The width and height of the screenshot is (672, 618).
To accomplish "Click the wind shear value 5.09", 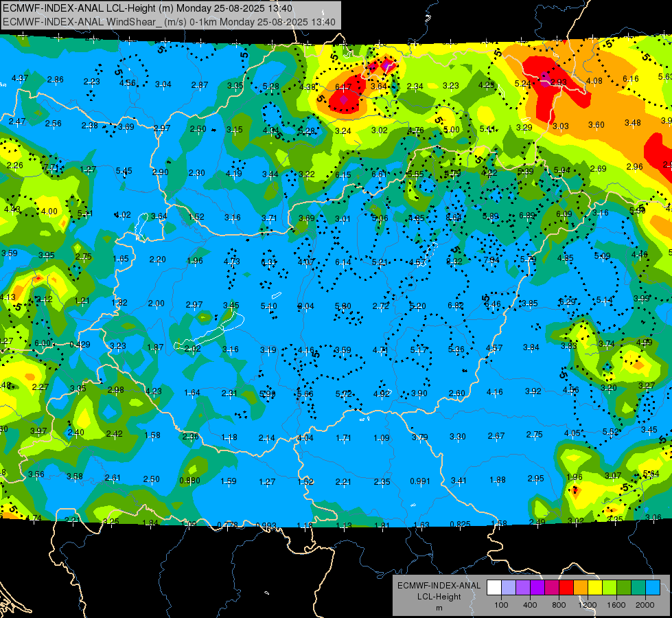I will pyautogui.click(x=602, y=256).
